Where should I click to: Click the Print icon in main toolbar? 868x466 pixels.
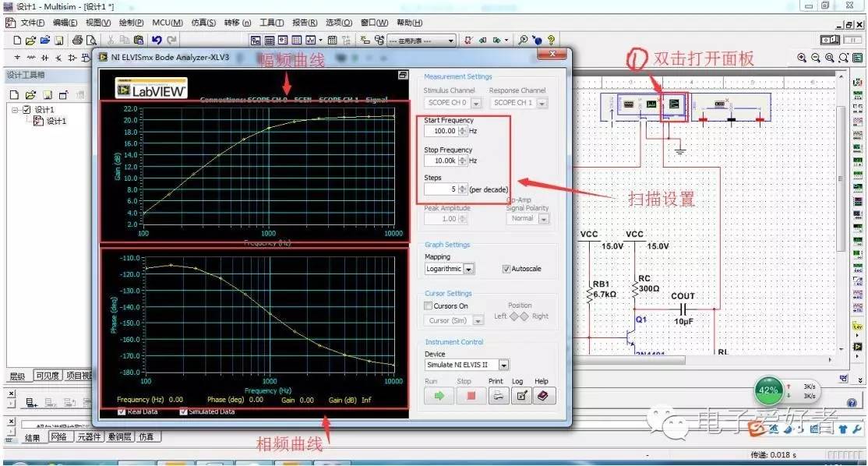[77, 40]
